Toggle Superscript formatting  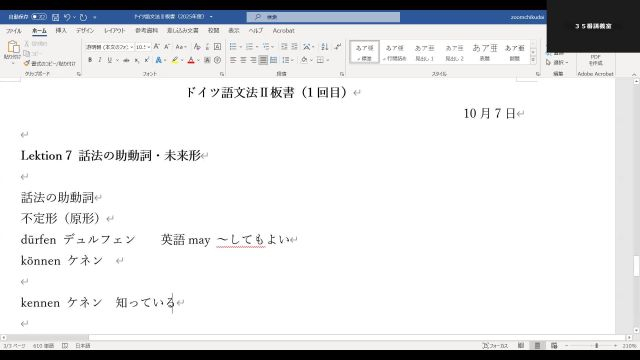(x=147, y=60)
